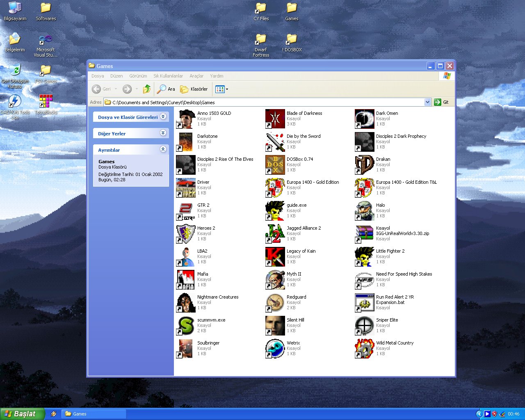Open the Dosya menu

coord(98,76)
